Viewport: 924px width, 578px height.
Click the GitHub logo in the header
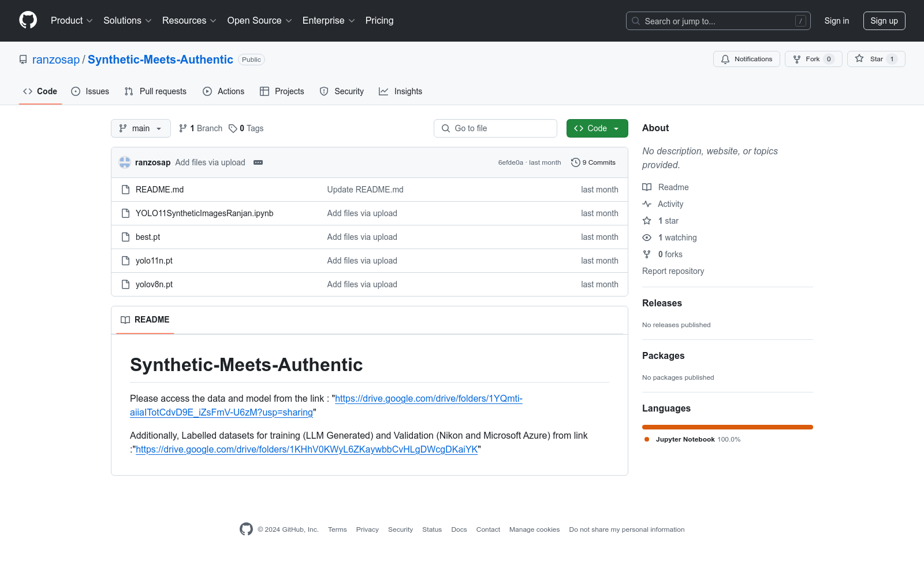[28, 20]
